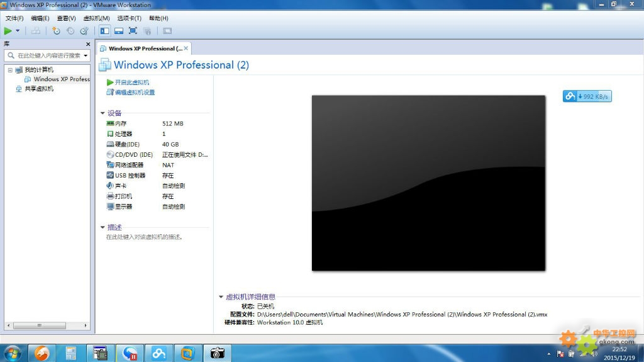Open the library search filter dropdown arrow
Viewport: 644px width, 362px height.
(86, 55)
